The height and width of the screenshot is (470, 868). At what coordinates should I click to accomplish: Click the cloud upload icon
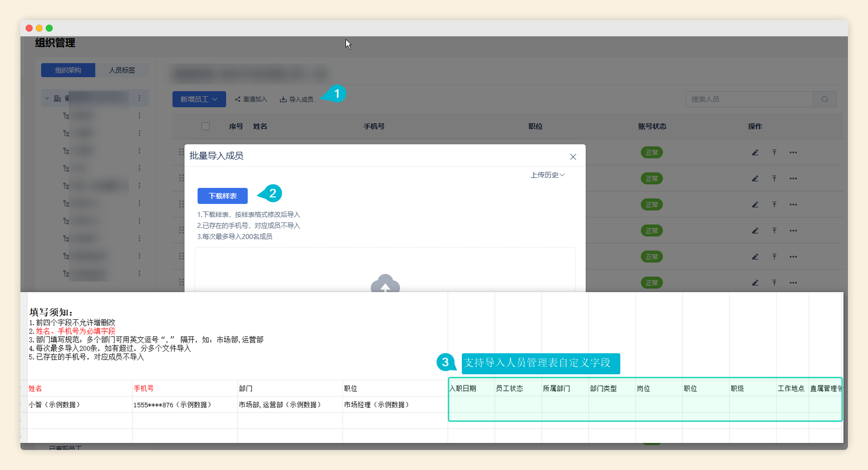[385, 284]
